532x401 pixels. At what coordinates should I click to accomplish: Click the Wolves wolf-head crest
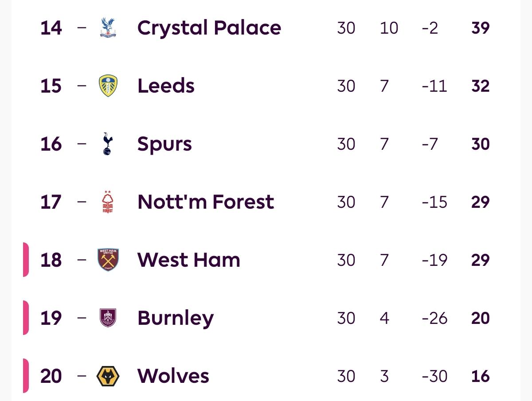click(108, 376)
